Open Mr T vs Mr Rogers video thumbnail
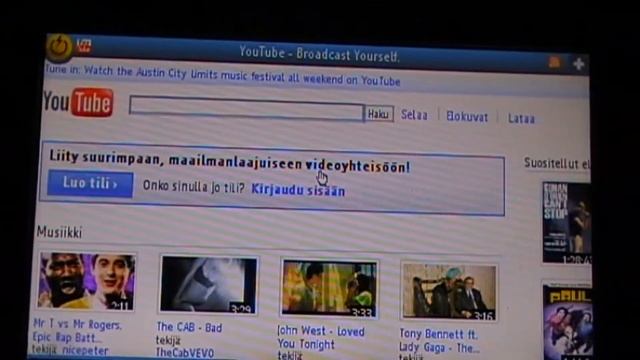640x360 pixels. pos(86,282)
